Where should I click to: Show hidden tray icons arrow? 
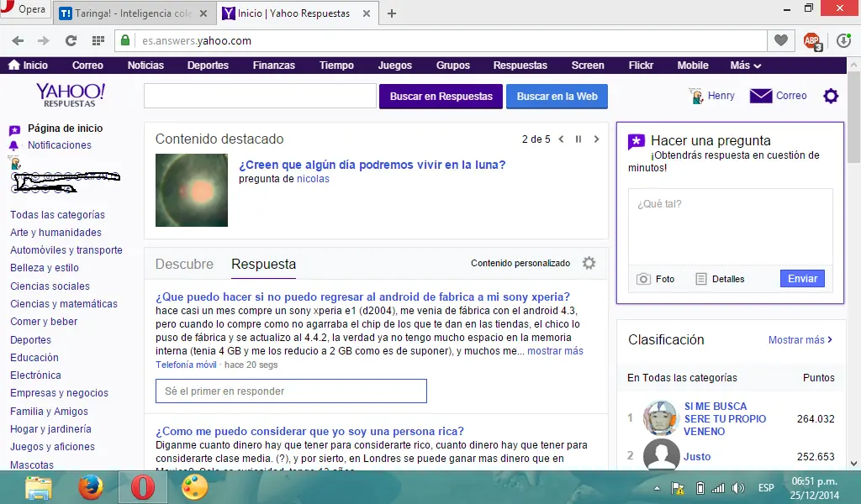pos(657,488)
